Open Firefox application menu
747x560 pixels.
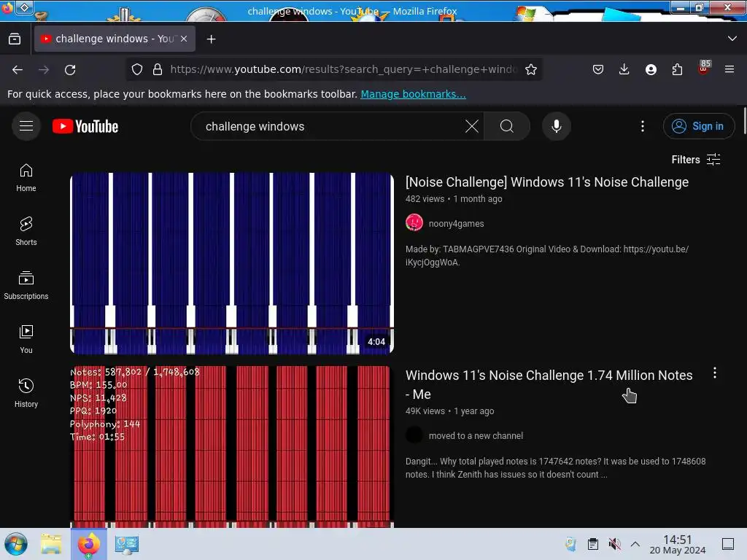coord(729,69)
